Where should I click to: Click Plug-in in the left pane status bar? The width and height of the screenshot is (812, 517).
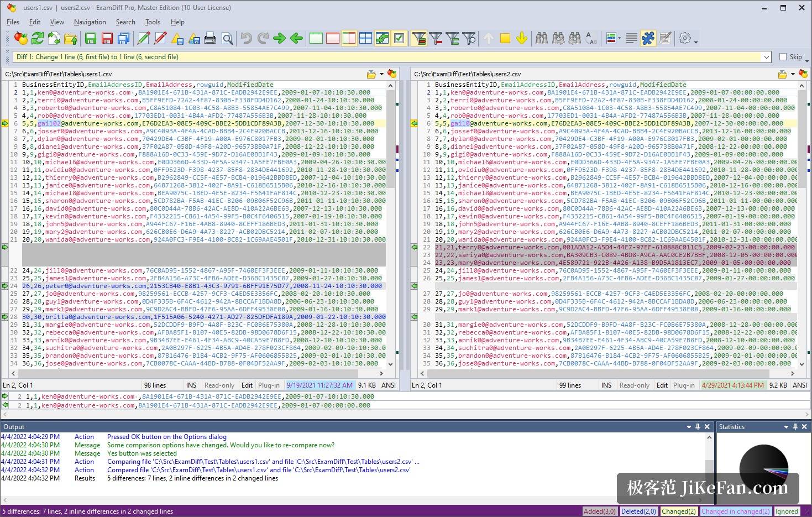tap(269, 385)
